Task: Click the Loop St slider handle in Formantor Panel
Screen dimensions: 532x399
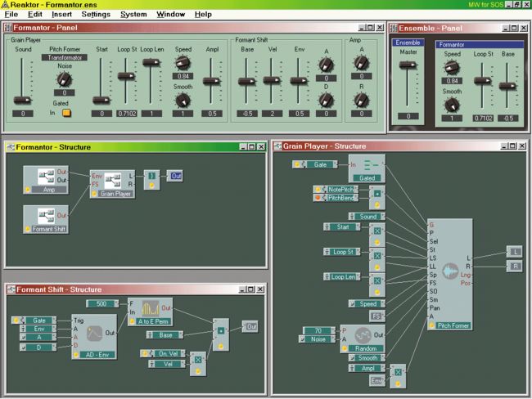Action: click(x=126, y=76)
